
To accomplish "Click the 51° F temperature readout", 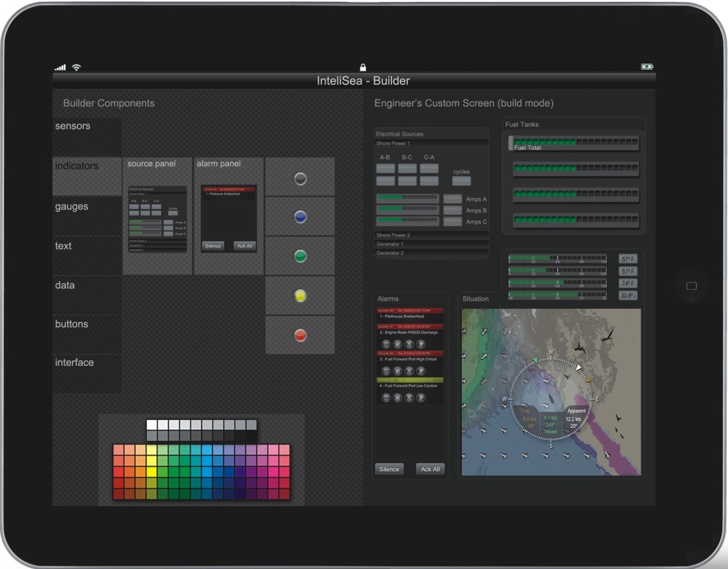I will [628, 272].
